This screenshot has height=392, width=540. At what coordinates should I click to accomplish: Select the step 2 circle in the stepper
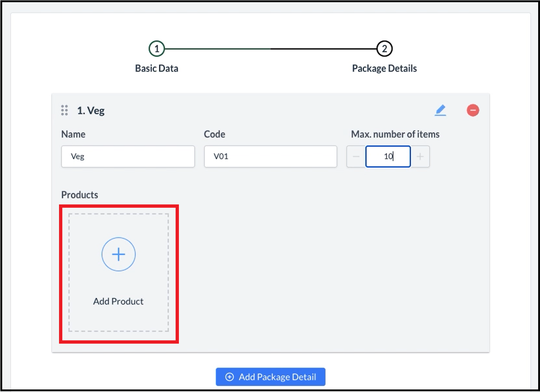pos(384,49)
